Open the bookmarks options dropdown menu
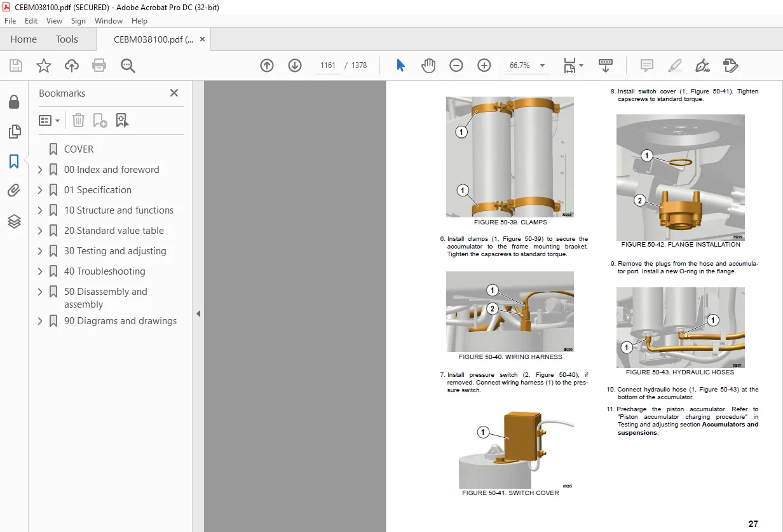The image size is (783, 532). (49, 120)
